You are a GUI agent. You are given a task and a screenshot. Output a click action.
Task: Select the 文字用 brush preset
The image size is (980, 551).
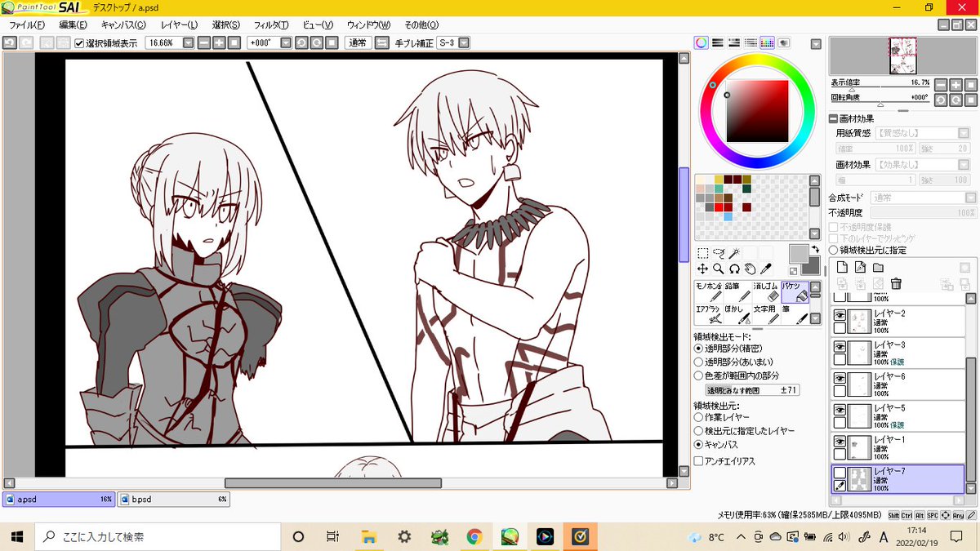(765, 315)
